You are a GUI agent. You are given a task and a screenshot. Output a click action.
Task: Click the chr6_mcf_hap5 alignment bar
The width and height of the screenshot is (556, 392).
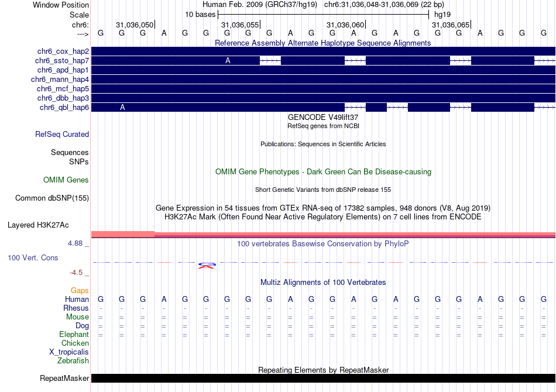coord(324,88)
